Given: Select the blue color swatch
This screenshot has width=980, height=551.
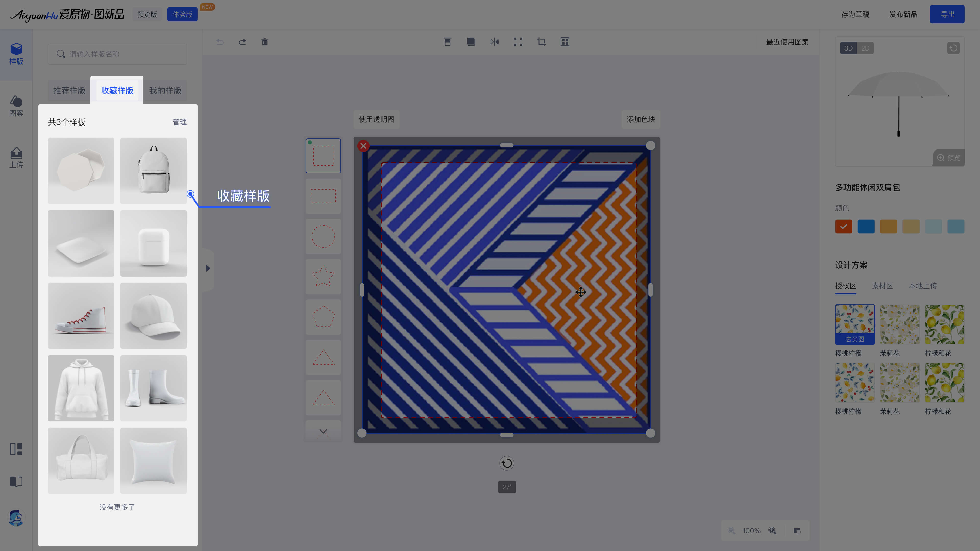Looking at the screenshot, I should 866,227.
